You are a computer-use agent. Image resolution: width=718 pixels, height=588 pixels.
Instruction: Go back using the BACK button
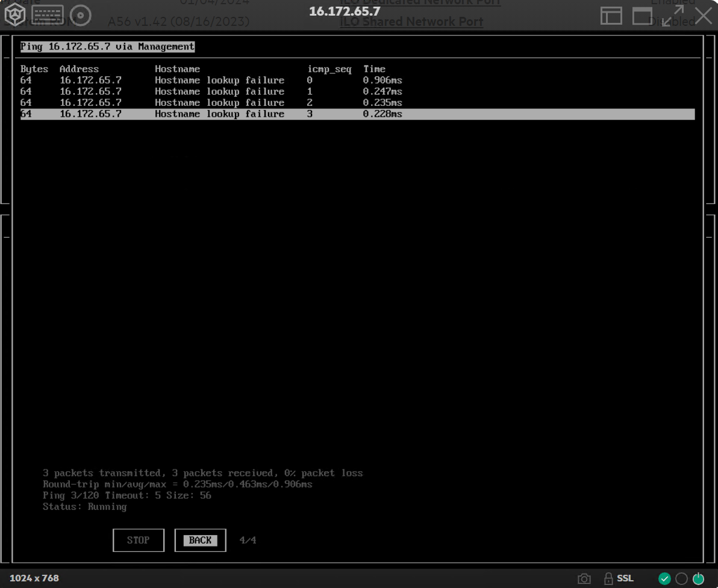click(x=200, y=540)
